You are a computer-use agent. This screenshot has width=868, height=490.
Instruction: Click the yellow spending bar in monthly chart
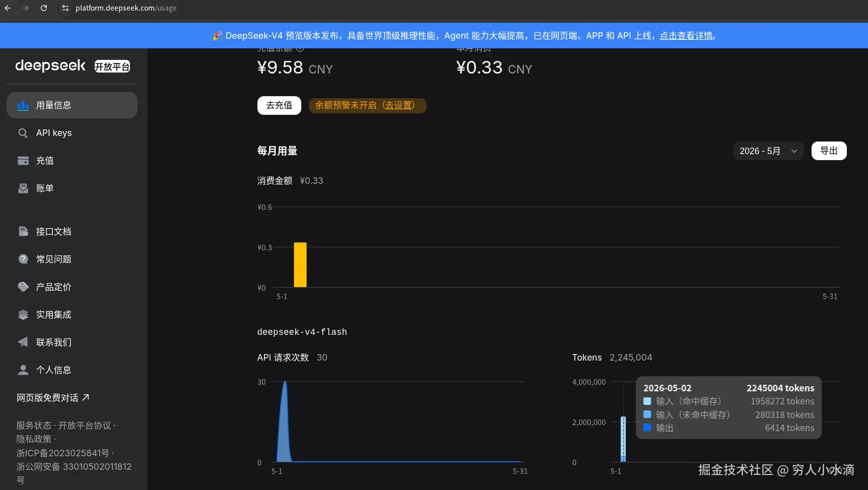(x=300, y=265)
